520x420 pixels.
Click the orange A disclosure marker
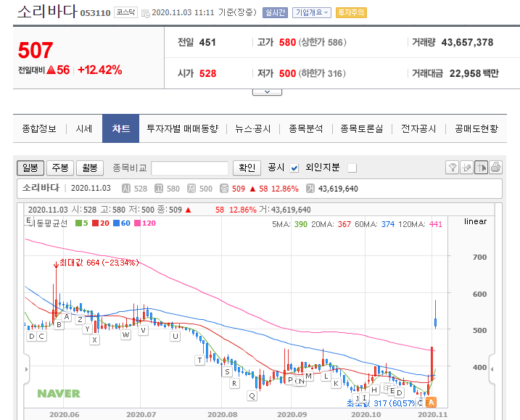(x=431, y=403)
